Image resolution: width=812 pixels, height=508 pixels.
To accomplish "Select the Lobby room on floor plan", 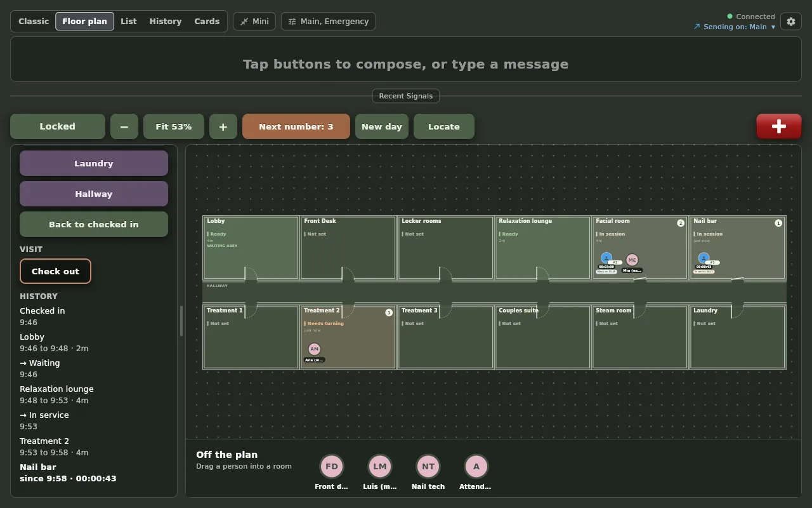I will tap(251, 248).
